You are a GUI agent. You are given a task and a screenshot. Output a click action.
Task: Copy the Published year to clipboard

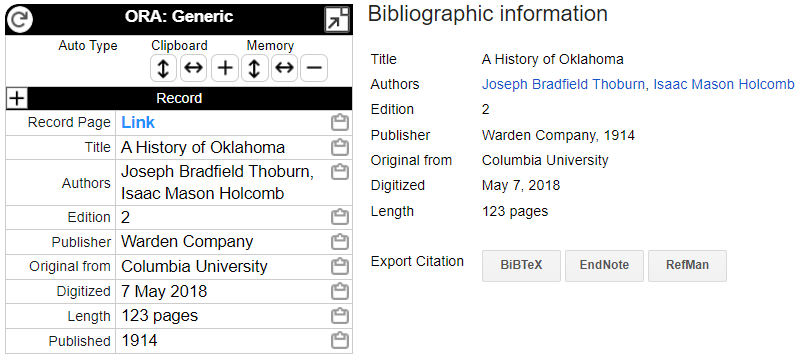340,341
